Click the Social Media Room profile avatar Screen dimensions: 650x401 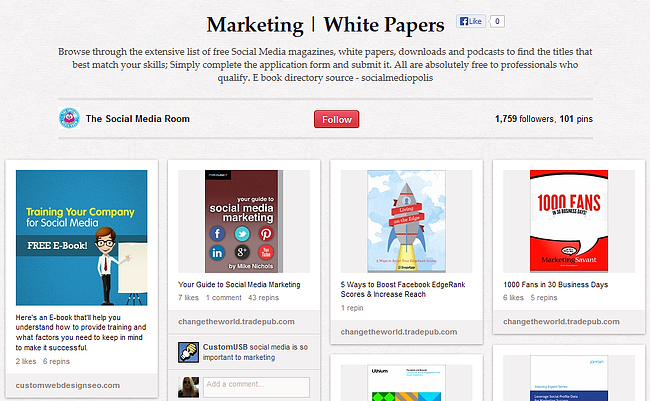pos(69,119)
